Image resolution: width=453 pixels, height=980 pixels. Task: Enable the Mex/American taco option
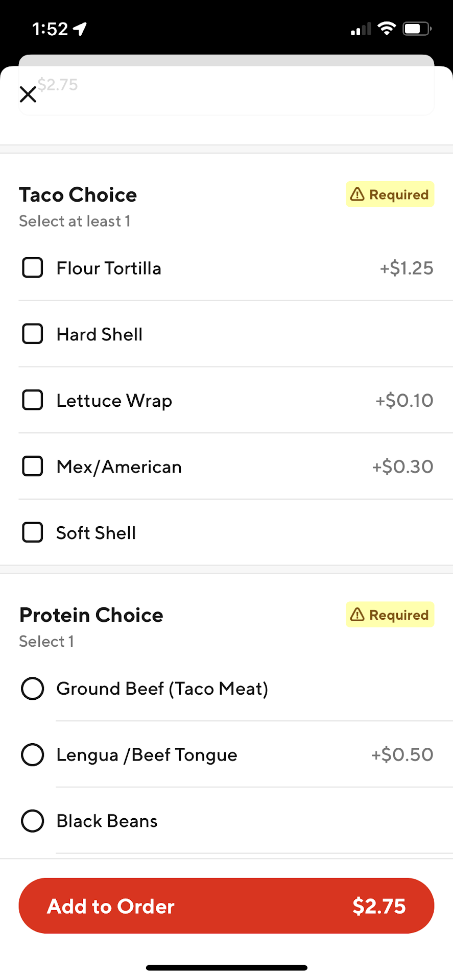pos(33,466)
